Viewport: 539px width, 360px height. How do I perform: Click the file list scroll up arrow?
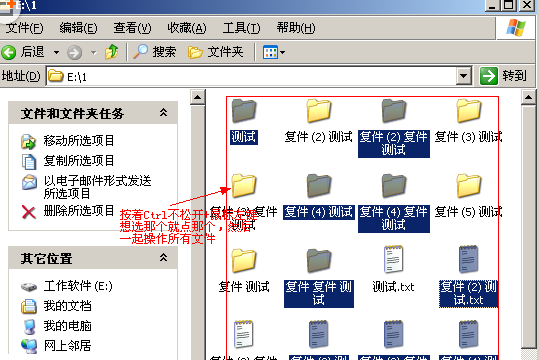coord(529,98)
